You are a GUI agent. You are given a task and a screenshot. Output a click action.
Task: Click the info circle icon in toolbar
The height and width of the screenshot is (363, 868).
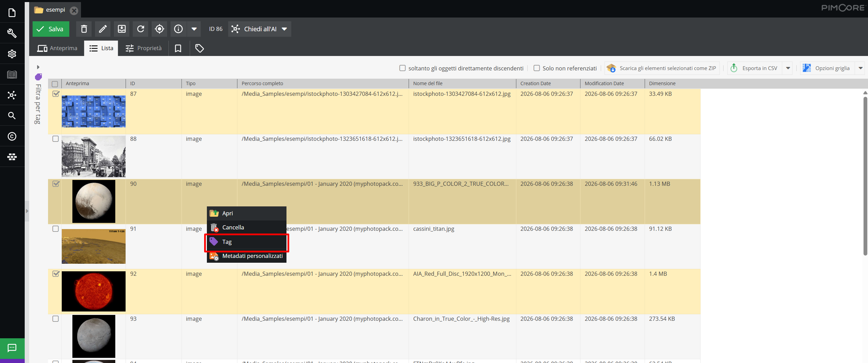click(x=178, y=29)
